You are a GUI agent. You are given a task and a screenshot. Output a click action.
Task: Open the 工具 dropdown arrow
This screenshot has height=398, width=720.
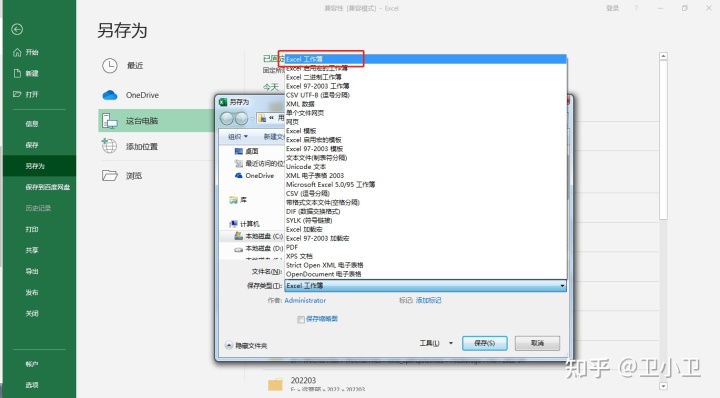pos(451,343)
